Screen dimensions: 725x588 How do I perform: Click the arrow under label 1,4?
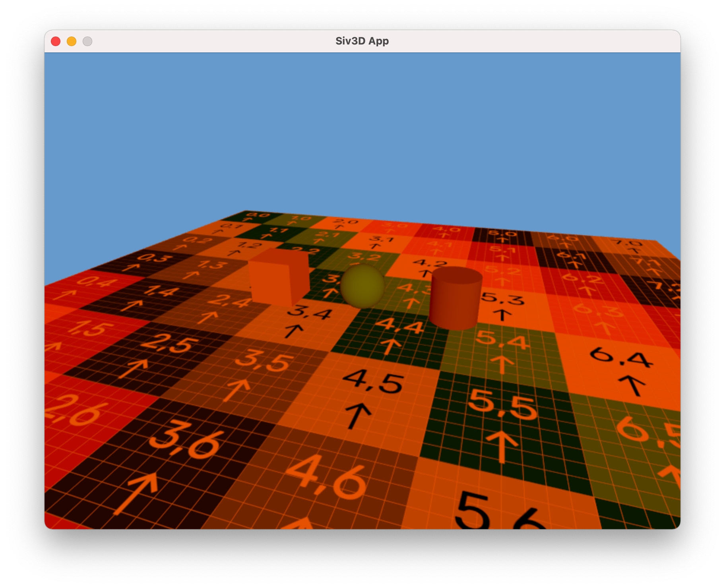[132, 305]
